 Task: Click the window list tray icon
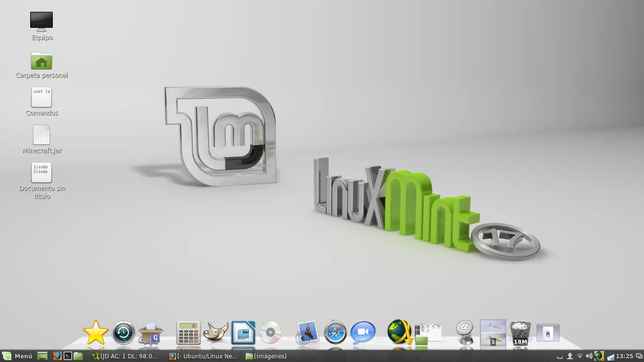pyautogui.click(x=639, y=356)
